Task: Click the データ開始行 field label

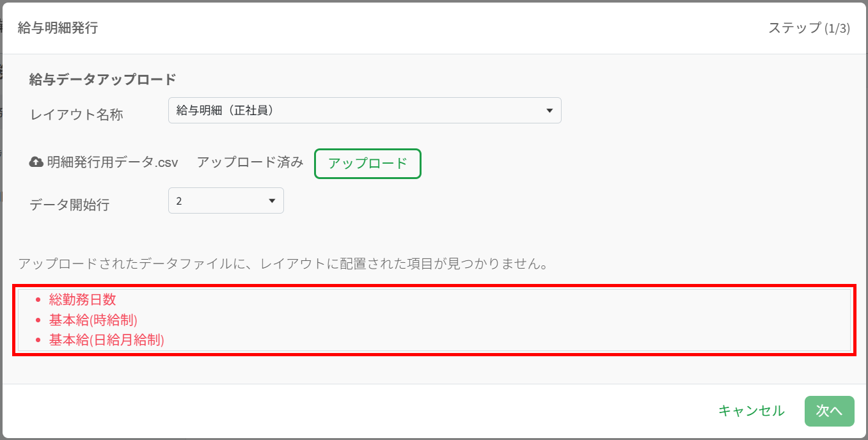Action: (x=70, y=205)
